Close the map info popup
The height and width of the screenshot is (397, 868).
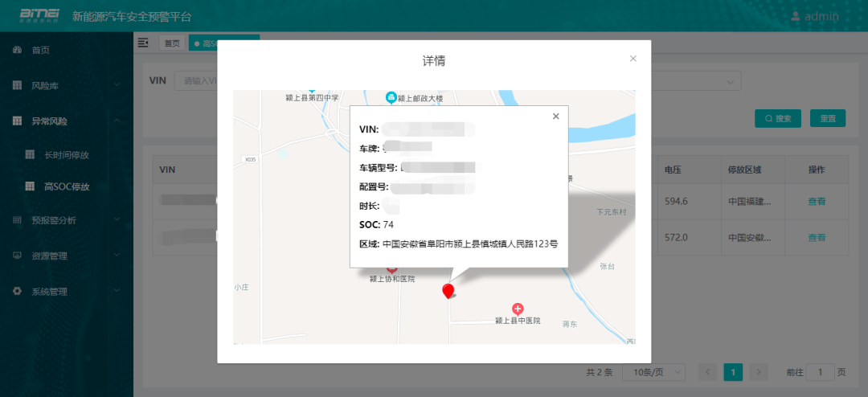(x=555, y=117)
